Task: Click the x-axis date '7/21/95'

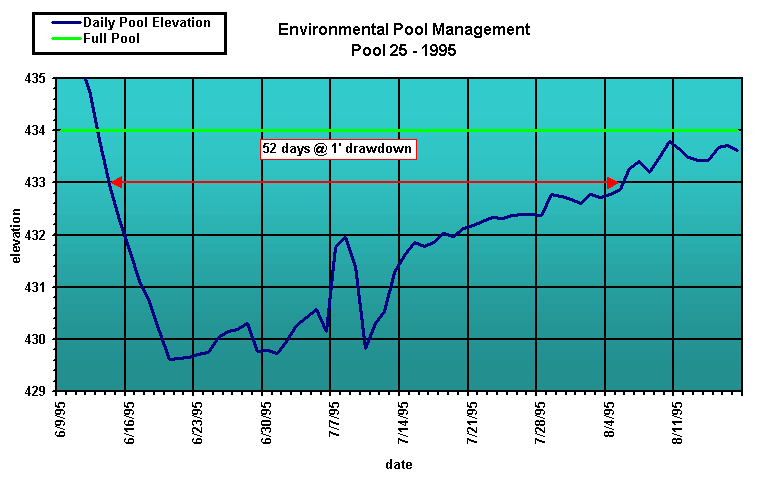Action: click(x=471, y=423)
